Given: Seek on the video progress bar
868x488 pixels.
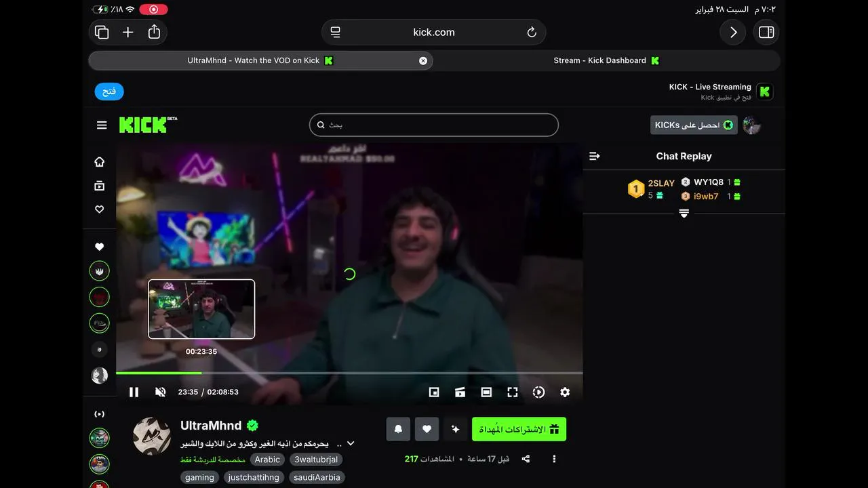Looking at the screenshot, I should (x=349, y=373).
